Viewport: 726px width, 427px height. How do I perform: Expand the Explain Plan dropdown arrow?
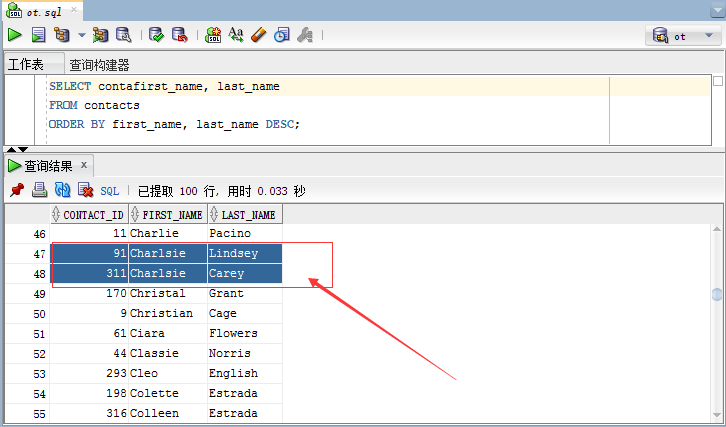(82, 36)
